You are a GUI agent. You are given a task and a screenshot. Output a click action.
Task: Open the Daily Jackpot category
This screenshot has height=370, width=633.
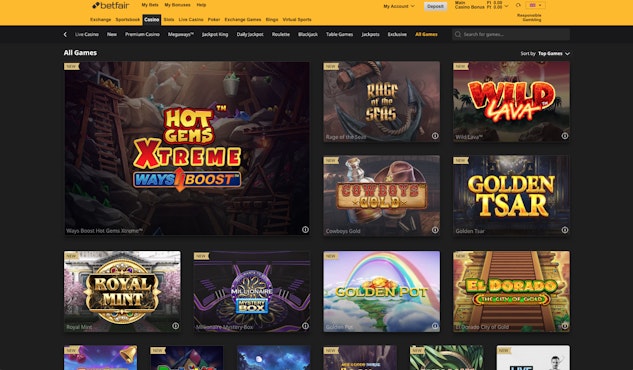[250, 34]
